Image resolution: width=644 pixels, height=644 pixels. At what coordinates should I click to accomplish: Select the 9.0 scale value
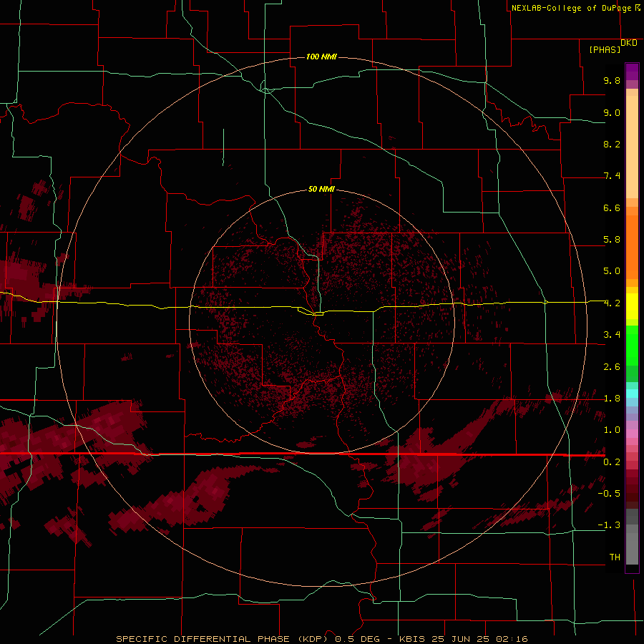click(x=612, y=112)
